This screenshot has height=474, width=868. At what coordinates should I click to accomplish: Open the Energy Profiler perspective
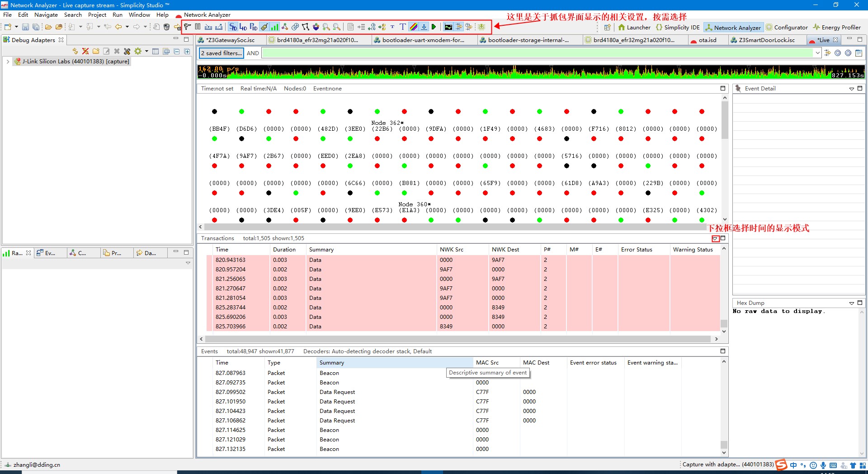click(x=840, y=27)
